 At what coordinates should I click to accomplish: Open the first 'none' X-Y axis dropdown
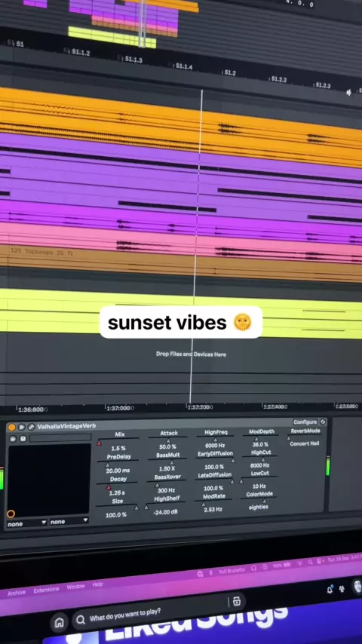tap(27, 523)
